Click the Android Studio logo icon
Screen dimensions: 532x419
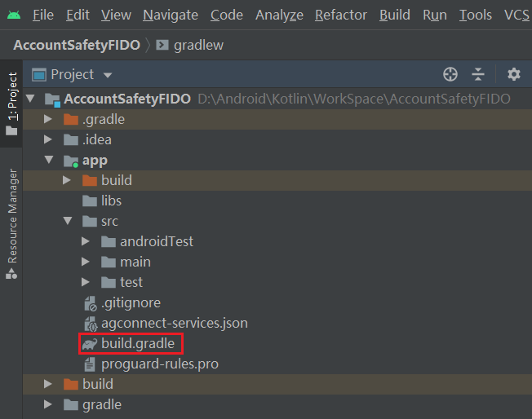point(13,15)
